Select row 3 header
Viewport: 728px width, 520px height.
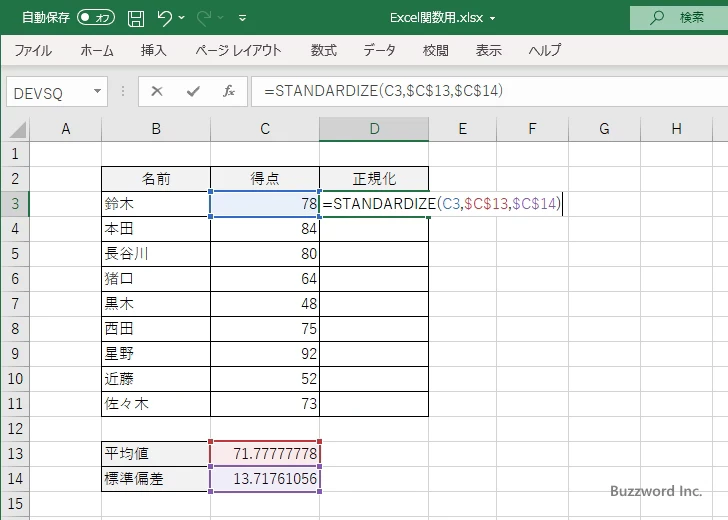pos(15,204)
